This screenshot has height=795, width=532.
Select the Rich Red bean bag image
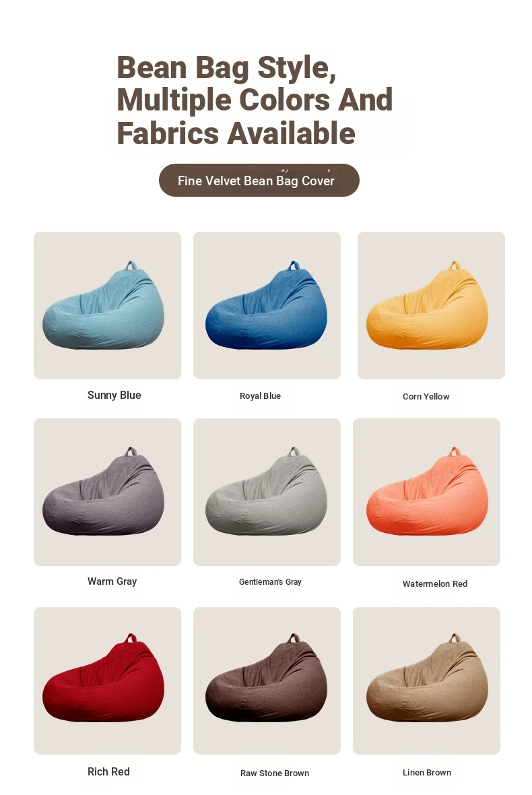click(x=108, y=680)
